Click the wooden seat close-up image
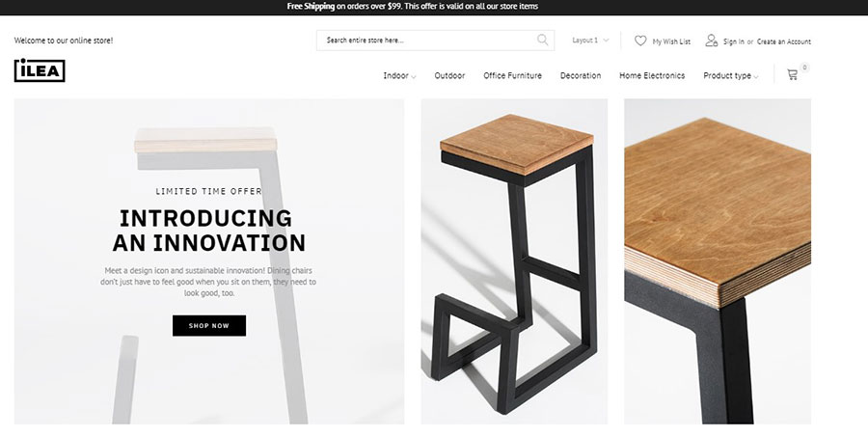This screenshot has width=868, height=437. point(718,261)
